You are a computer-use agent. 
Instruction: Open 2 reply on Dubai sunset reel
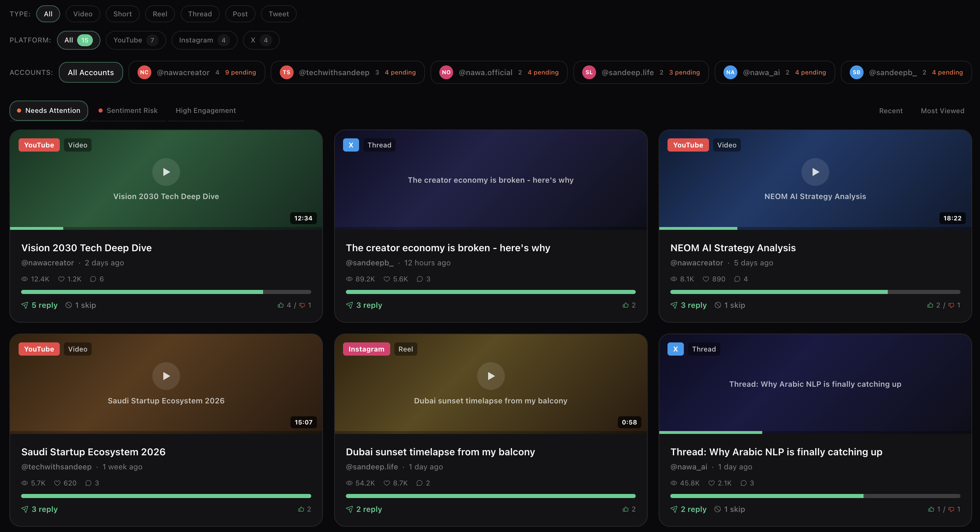pyautogui.click(x=364, y=509)
